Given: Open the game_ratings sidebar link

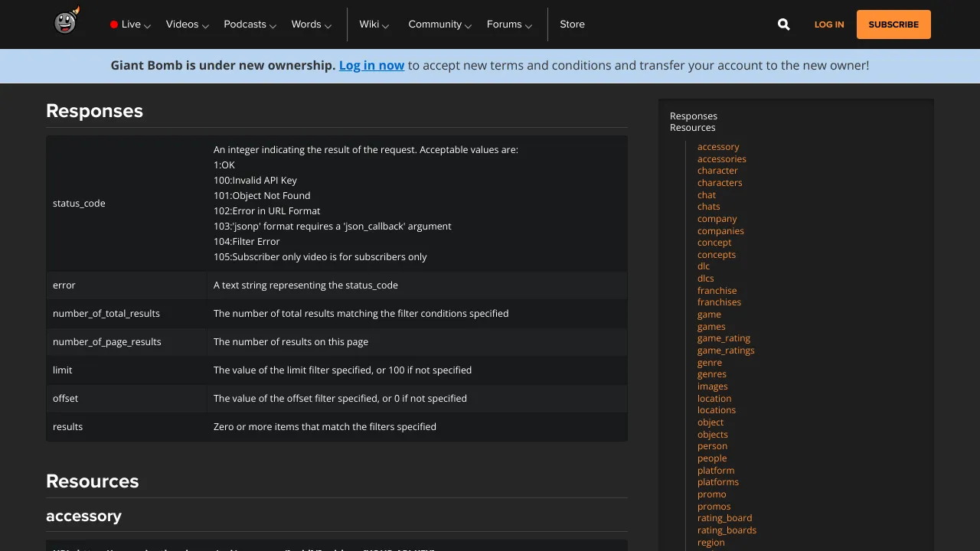Looking at the screenshot, I should coord(726,350).
